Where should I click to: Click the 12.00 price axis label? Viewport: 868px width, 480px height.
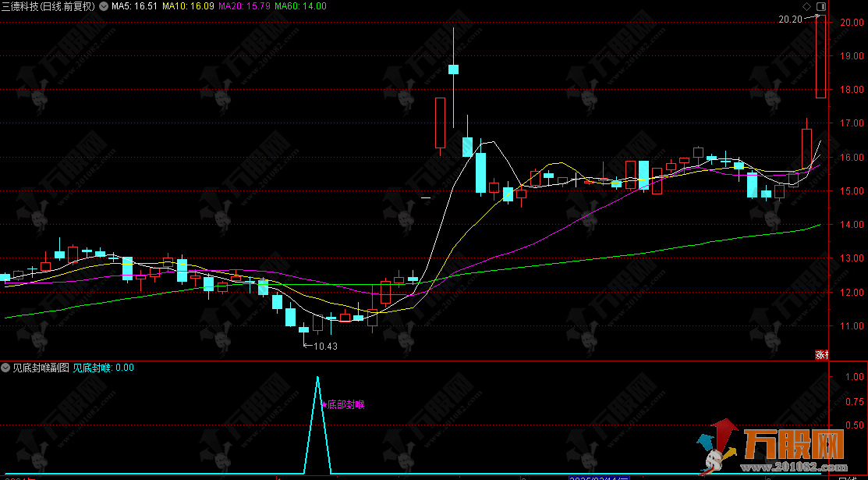coord(851,292)
